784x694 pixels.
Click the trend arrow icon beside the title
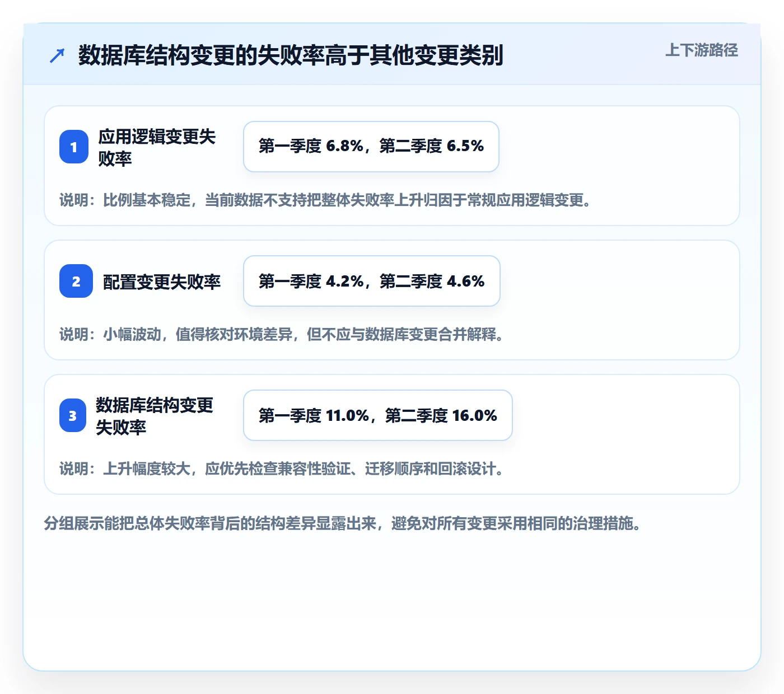coord(57,55)
